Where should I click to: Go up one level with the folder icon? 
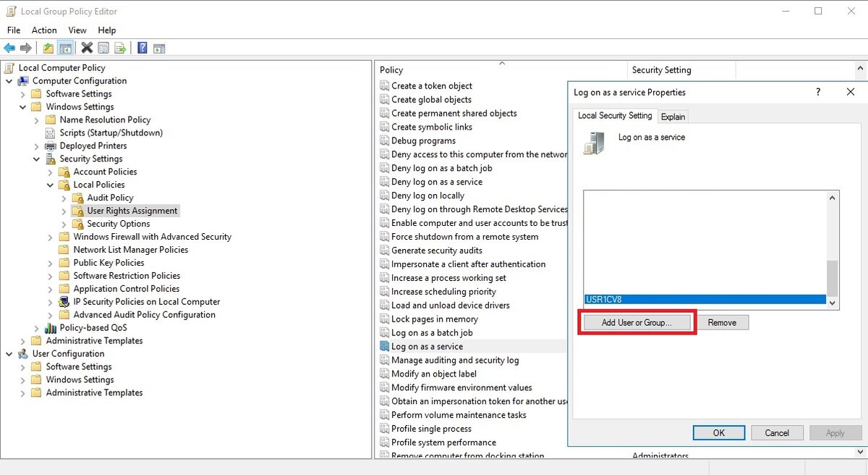(48, 48)
